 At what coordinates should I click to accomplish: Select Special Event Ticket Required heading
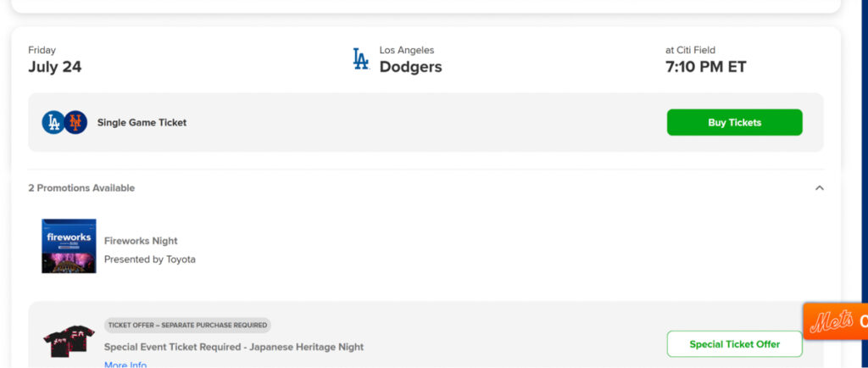[234, 347]
